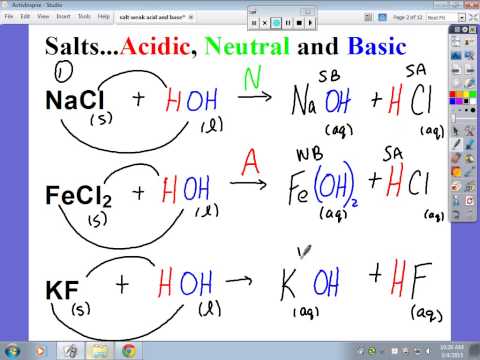Open the File menu
The image size is (480, 360).
[x=9, y=16]
